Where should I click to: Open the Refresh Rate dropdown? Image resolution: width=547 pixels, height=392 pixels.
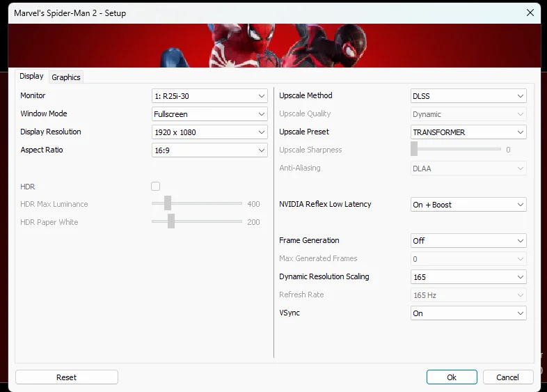pyautogui.click(x=468, y=295)
